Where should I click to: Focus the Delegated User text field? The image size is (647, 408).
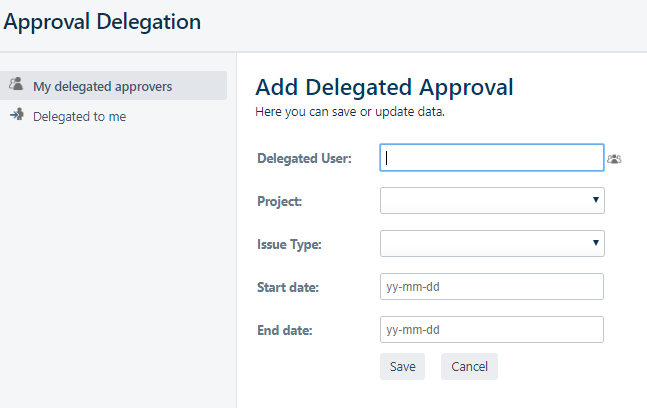[x=491, y=158]
